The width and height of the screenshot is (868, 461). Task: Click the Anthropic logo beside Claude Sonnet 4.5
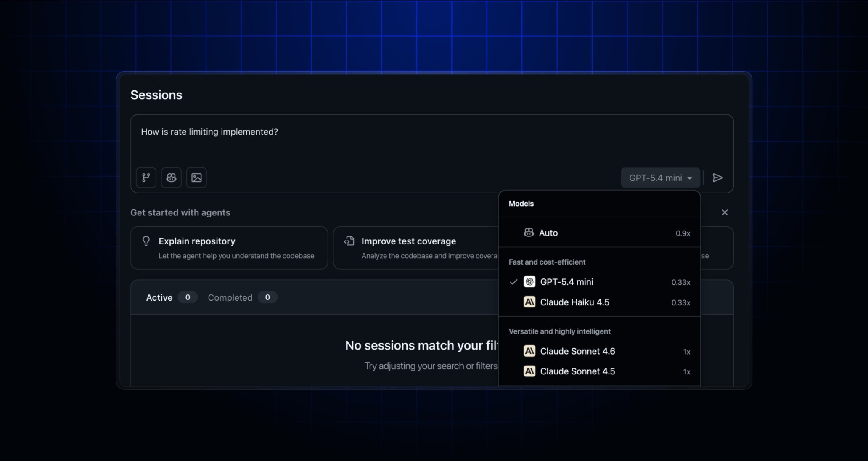click(529, 371)
